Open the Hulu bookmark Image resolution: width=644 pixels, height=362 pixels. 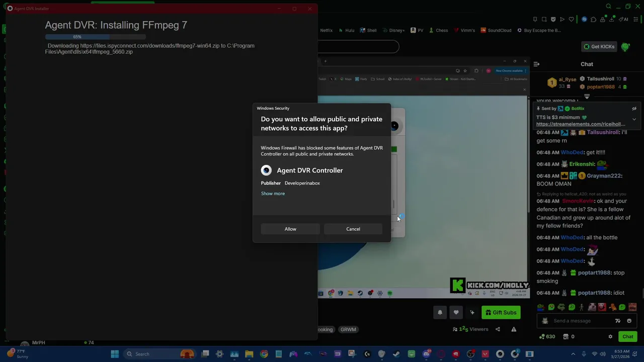[346, 30]
